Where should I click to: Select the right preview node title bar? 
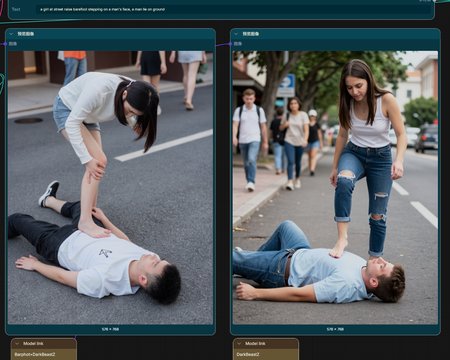335,34
